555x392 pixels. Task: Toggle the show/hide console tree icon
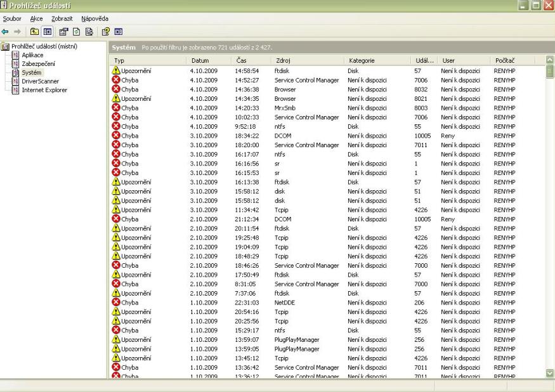pyautogui.click(x=46, y=30)
